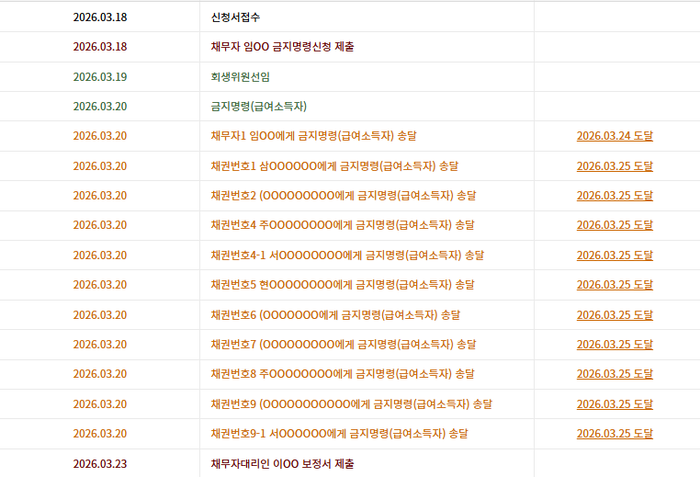
Task: Select date 2026.03.20 in 채권번호1 row
Action: click(100, 166)
